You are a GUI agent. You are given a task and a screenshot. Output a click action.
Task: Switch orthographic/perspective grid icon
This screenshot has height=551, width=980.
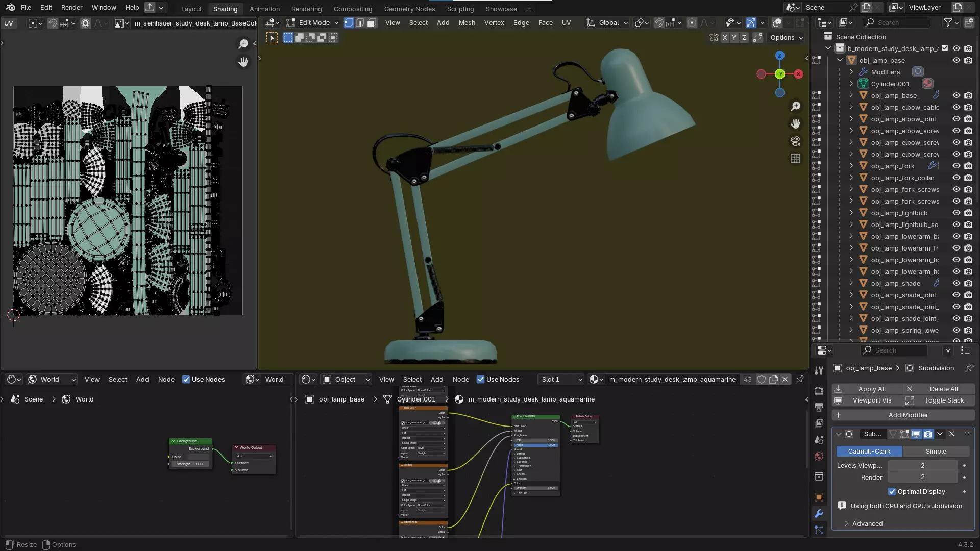point(795,159)
